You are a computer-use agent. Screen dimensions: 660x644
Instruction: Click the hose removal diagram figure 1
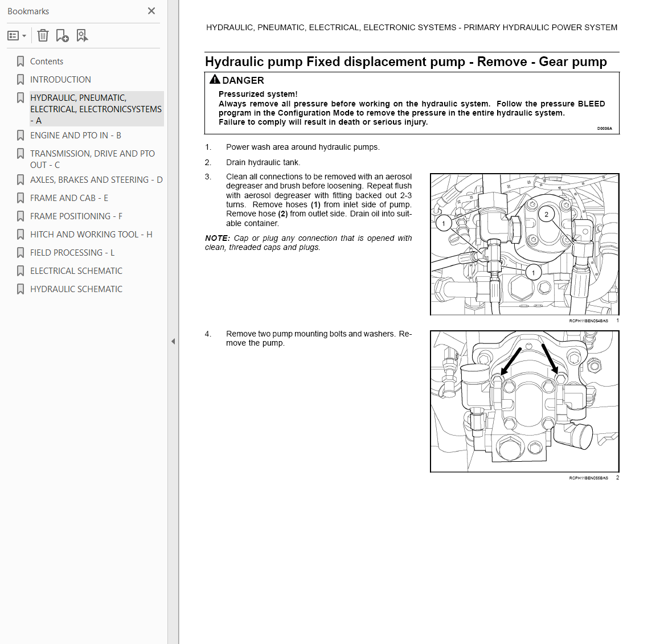[524, 244]
